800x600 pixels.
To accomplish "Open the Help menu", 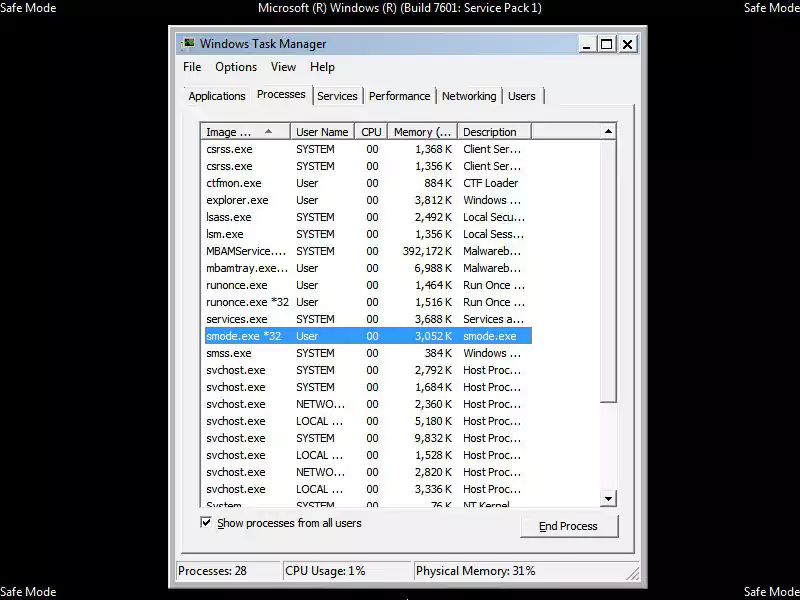I will tap(322, 67).
